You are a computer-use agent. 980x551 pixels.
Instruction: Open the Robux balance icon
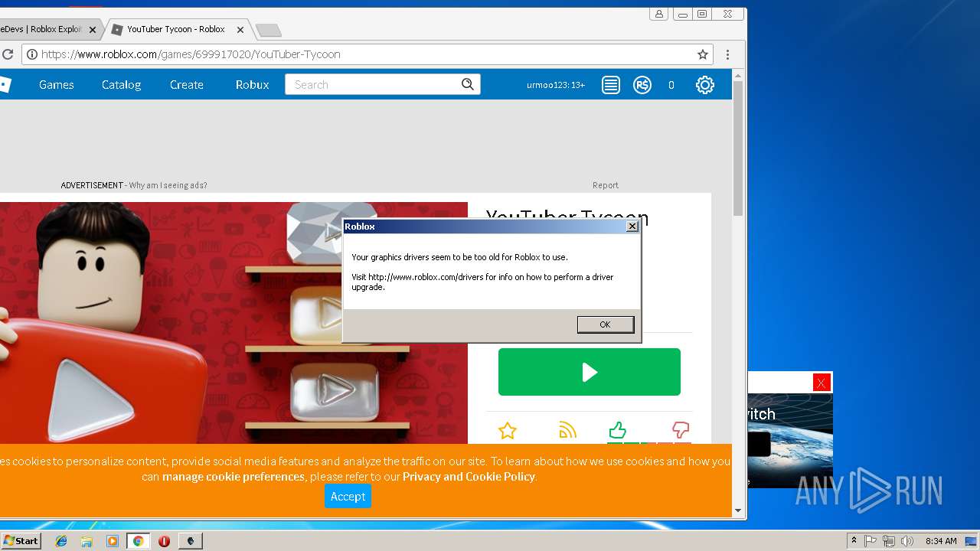point(642,85)
